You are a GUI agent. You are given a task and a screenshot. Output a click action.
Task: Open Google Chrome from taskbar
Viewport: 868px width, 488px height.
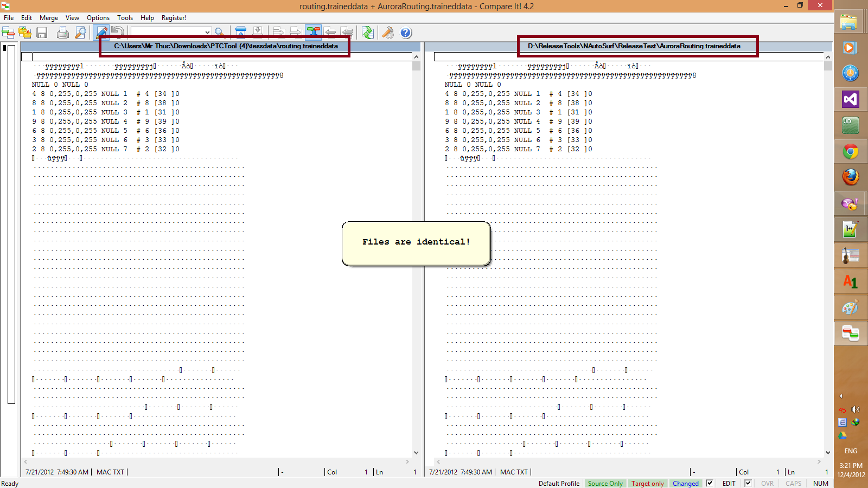click(x=850, y=151)
